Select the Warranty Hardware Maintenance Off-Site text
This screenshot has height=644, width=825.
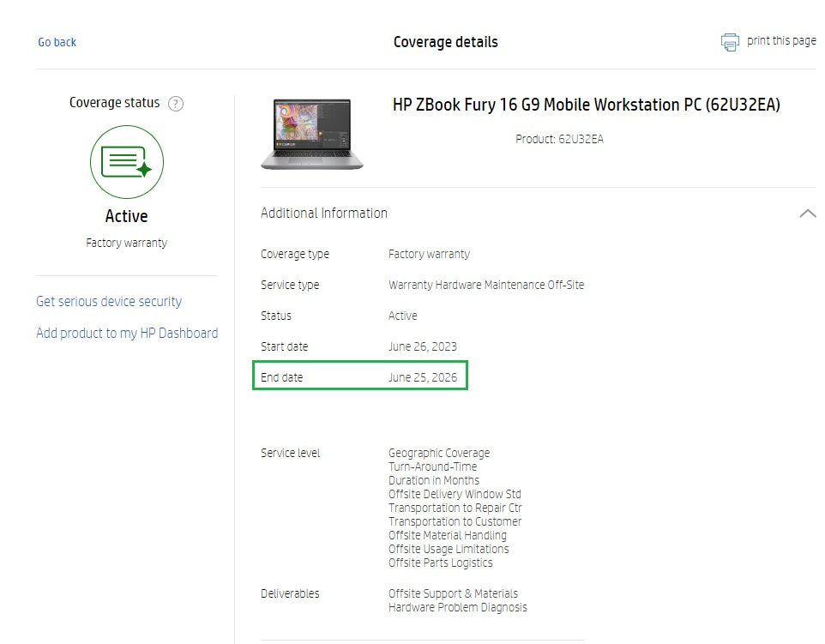pyautogui.click(x=486, y=285)
